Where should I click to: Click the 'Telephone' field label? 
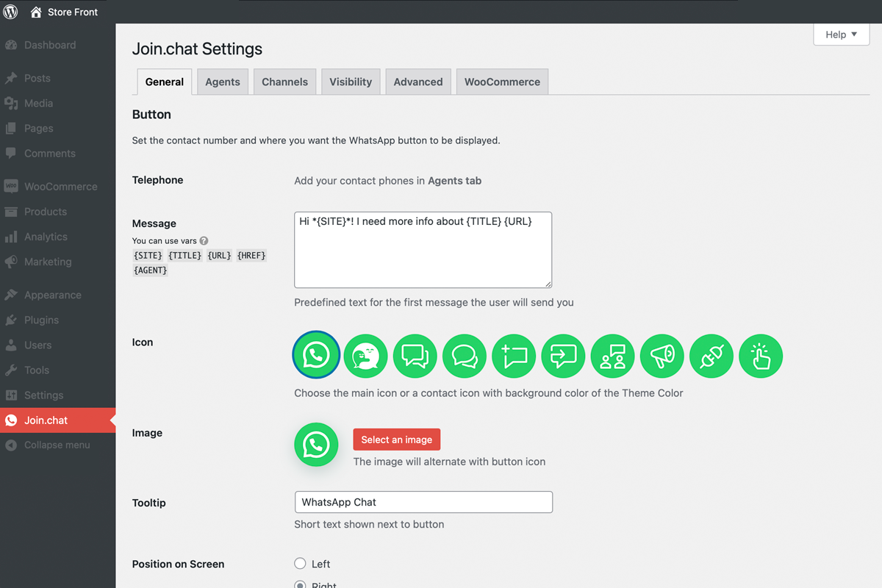coord(158,180)
